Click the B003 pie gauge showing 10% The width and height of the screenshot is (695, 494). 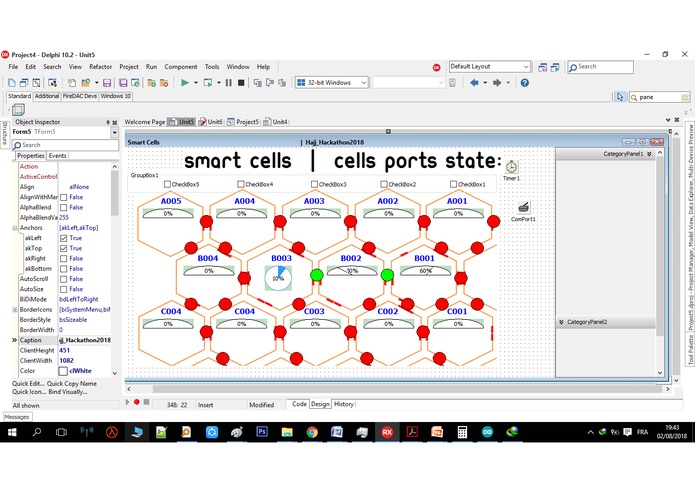pos(278,278)
